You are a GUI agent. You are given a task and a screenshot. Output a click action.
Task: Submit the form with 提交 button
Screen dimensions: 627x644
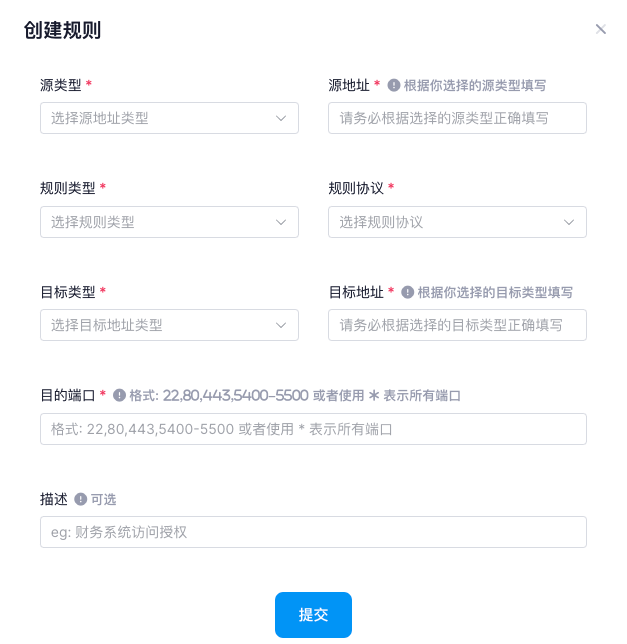point(313,615)
